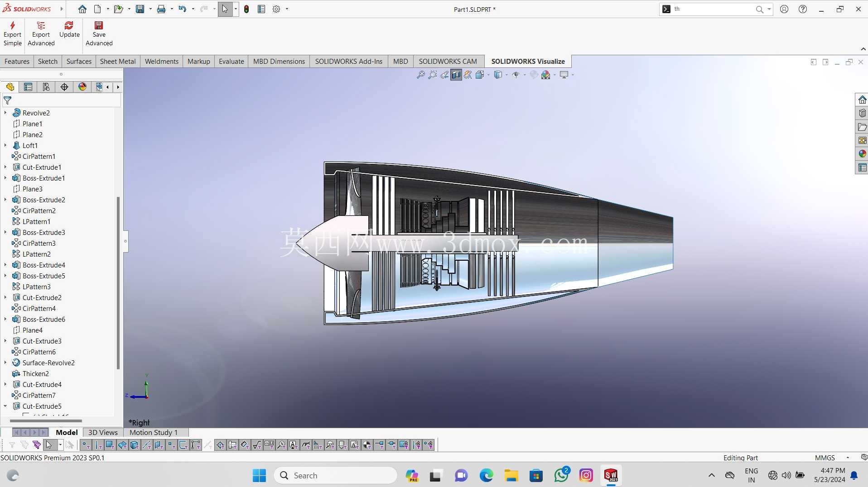
Task: Click the Edit Appearance color ball icon
Action: pos(546,75)
